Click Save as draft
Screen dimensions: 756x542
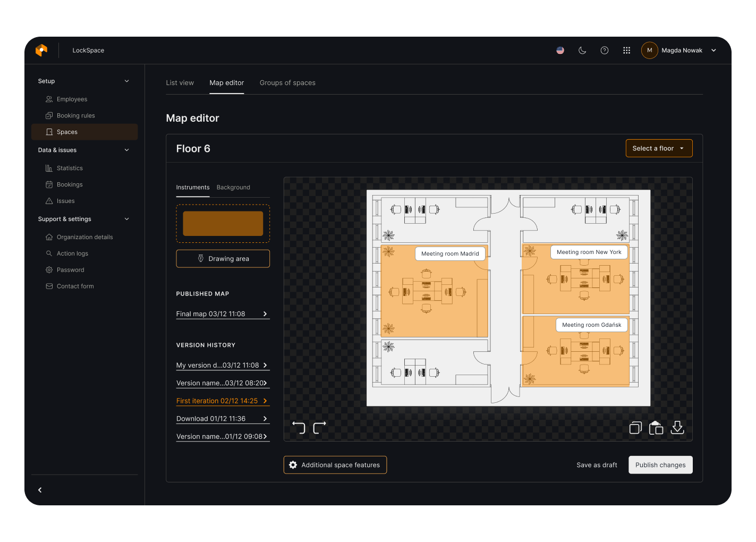tap(597, 465)
